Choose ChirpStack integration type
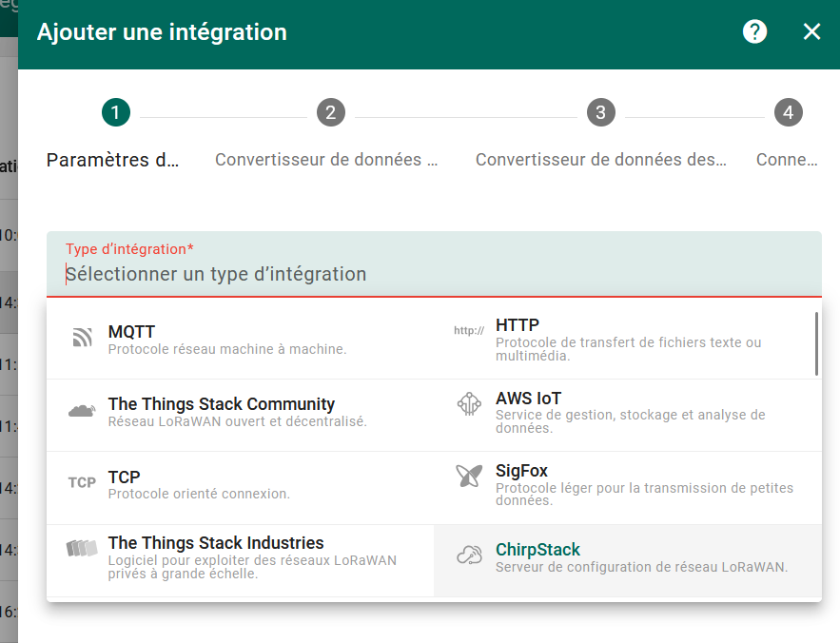Viewport: 840px width, 643px height. pyautogui.click(x=627, y=560)
